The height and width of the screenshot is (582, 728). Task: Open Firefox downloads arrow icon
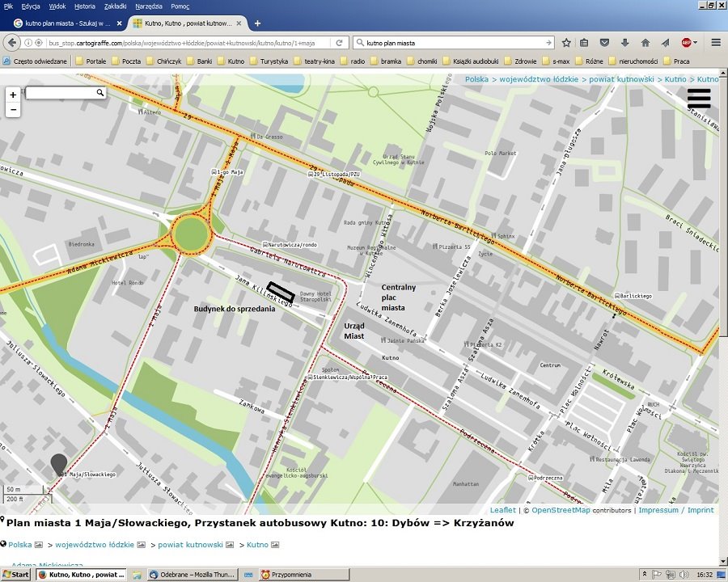point(624,43)
